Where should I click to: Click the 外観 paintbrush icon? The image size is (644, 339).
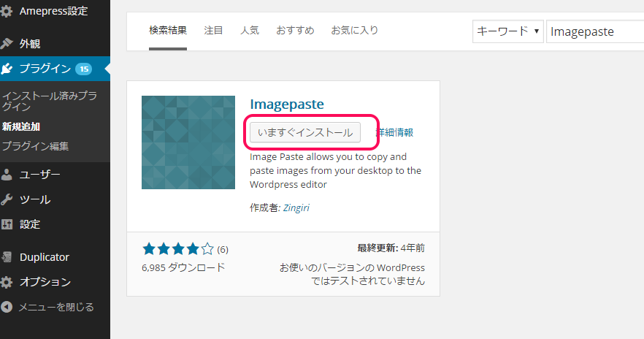point(7,43)
